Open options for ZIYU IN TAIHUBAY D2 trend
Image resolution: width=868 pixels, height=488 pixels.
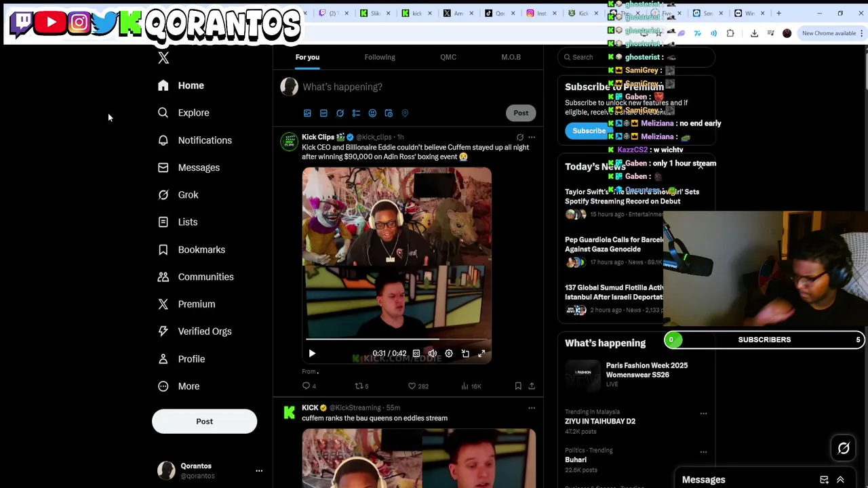[703, 413]
